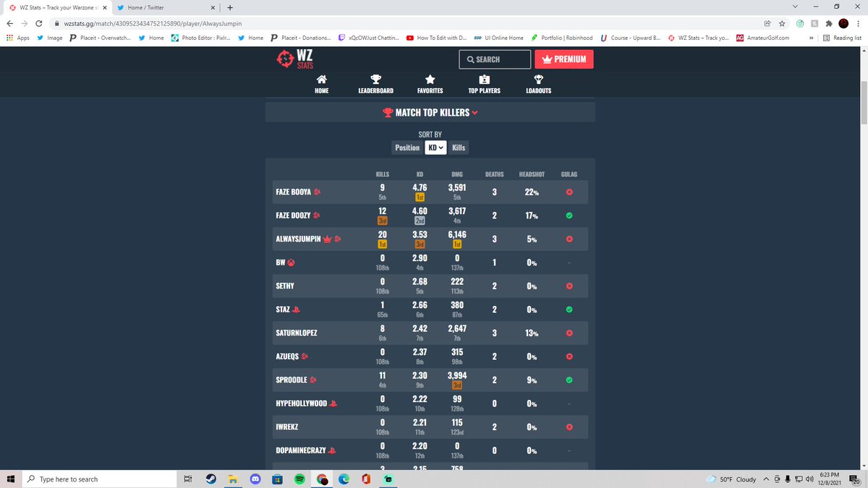This screenshot has width=868, height=488.
Task: Collapse the Match Top Killers section
Action: [430, 113]
